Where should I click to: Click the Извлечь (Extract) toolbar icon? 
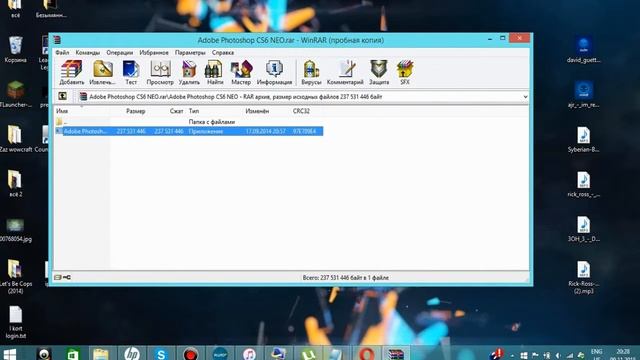[102, 73]
